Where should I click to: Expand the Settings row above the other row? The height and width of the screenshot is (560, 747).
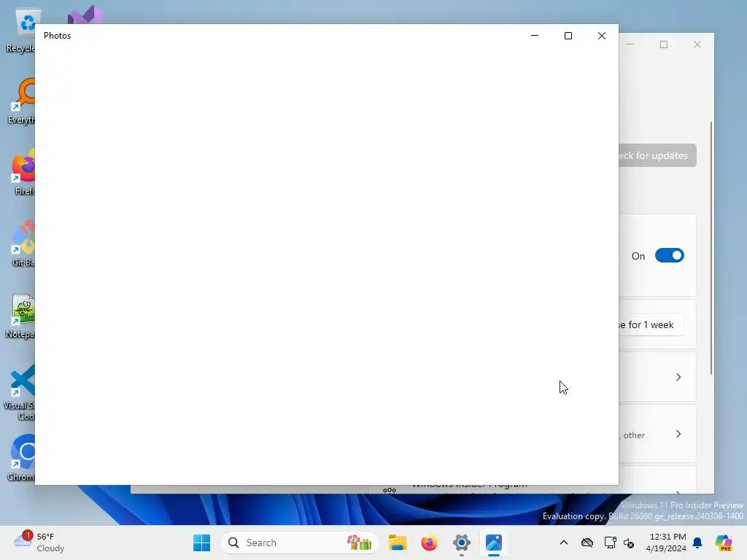tap(657, 377)
